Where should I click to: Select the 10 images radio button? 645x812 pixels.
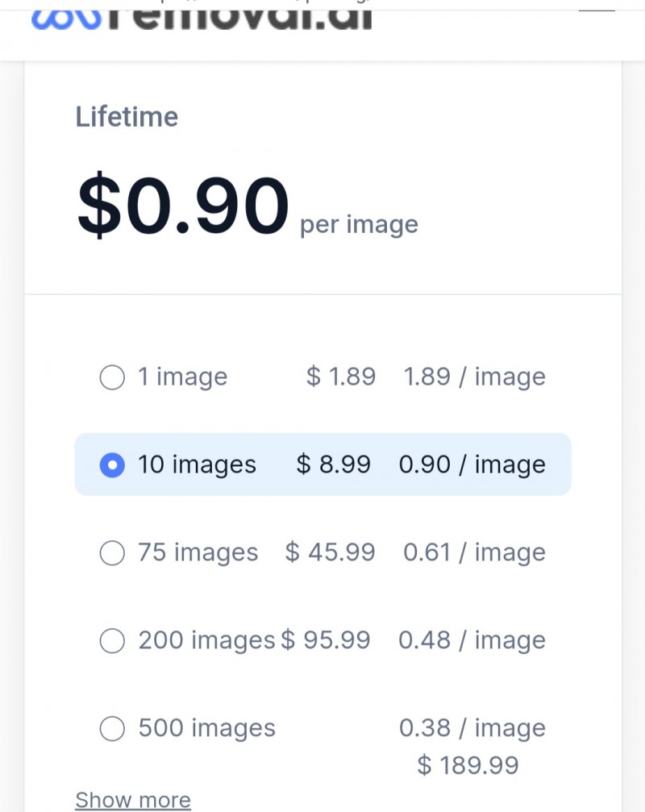pos(112,464)
